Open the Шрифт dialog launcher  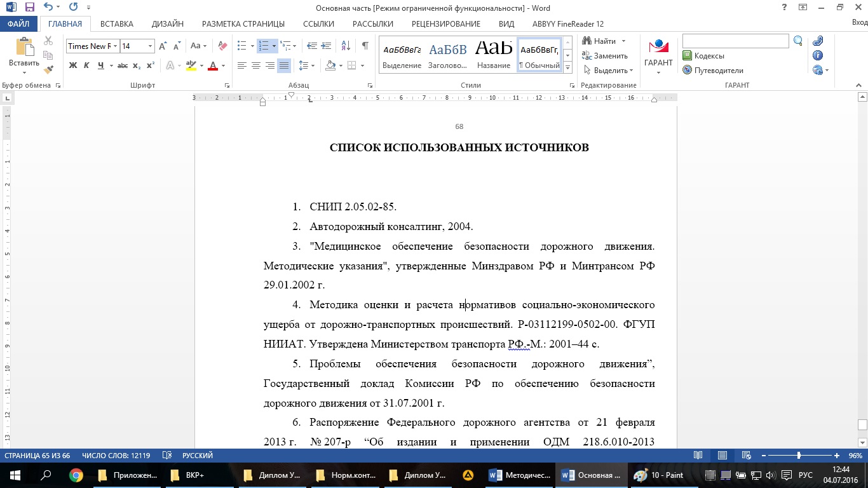point(227,85)
